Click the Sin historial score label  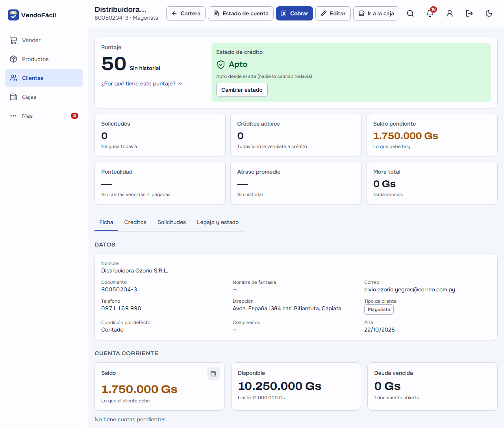(145, 68)
